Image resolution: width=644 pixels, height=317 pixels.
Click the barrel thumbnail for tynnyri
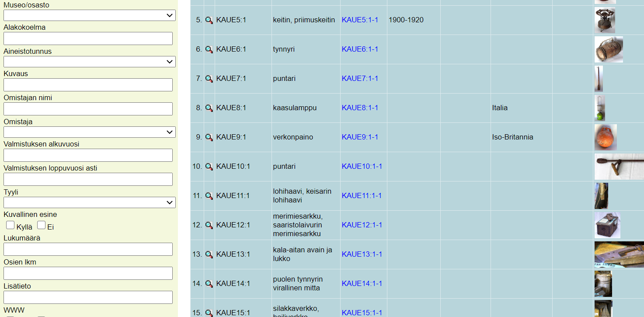coord(609,49)
